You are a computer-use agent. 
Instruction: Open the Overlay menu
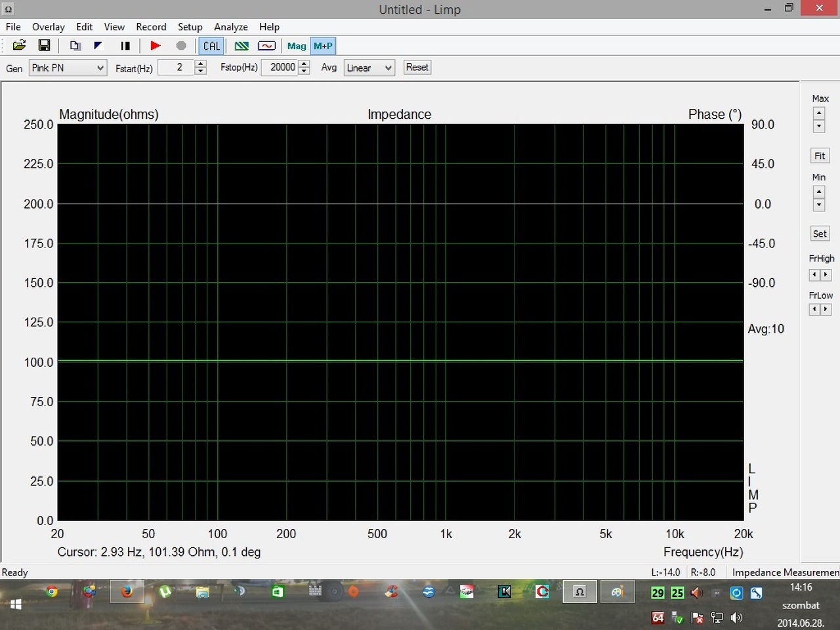click(x=49, y=27)
